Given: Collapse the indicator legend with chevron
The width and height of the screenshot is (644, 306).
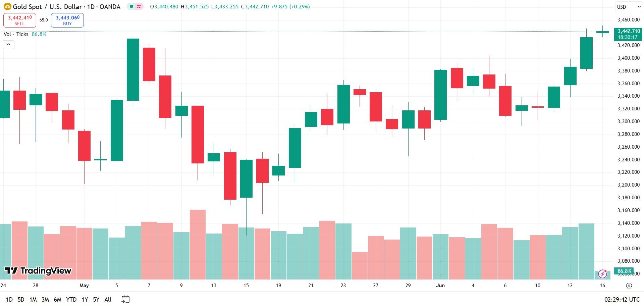Looking at the screenshot, I should (x=9, y=45).
